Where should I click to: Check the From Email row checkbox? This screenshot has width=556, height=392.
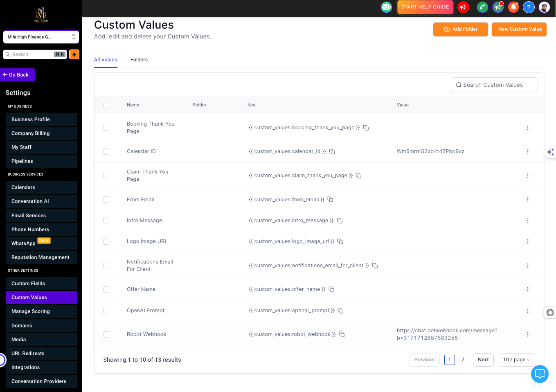point(106,200)
